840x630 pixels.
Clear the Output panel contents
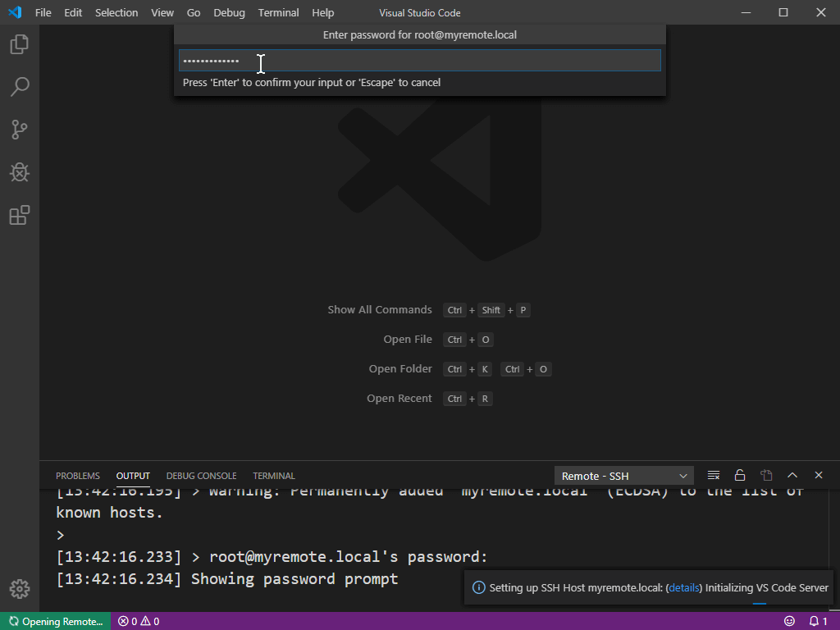(x=713, y=474)
